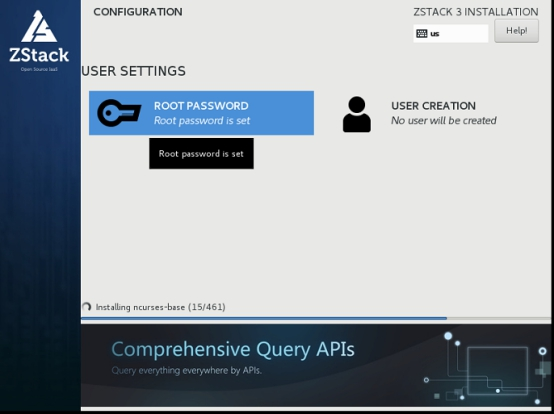Click the installing spinner icon
The image size is (554, 414).
87,307
